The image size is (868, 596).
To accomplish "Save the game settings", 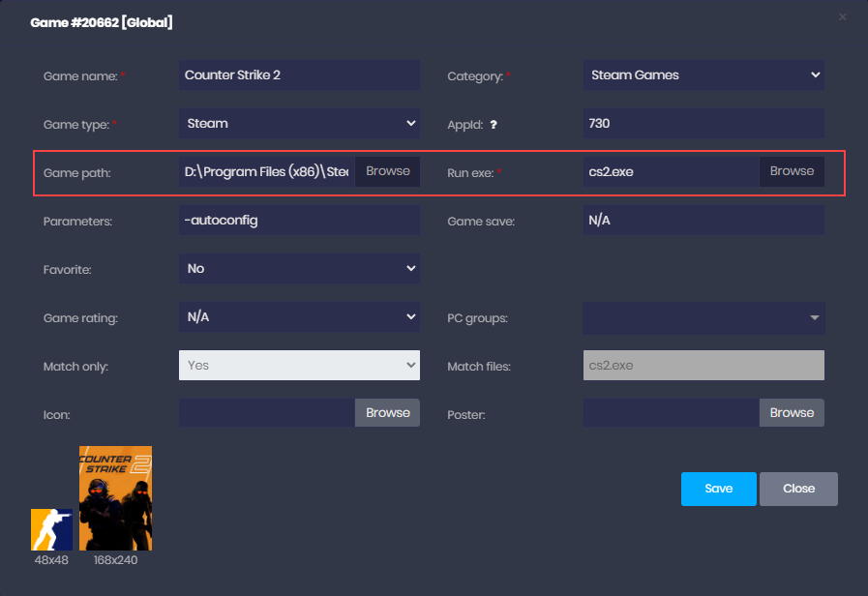I will tap(718, 489).
